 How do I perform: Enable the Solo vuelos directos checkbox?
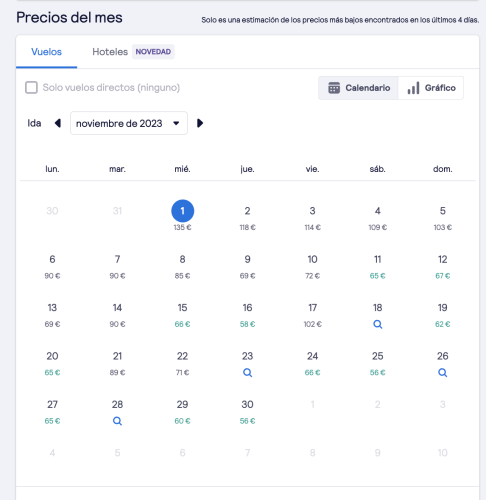click(31, 88)
